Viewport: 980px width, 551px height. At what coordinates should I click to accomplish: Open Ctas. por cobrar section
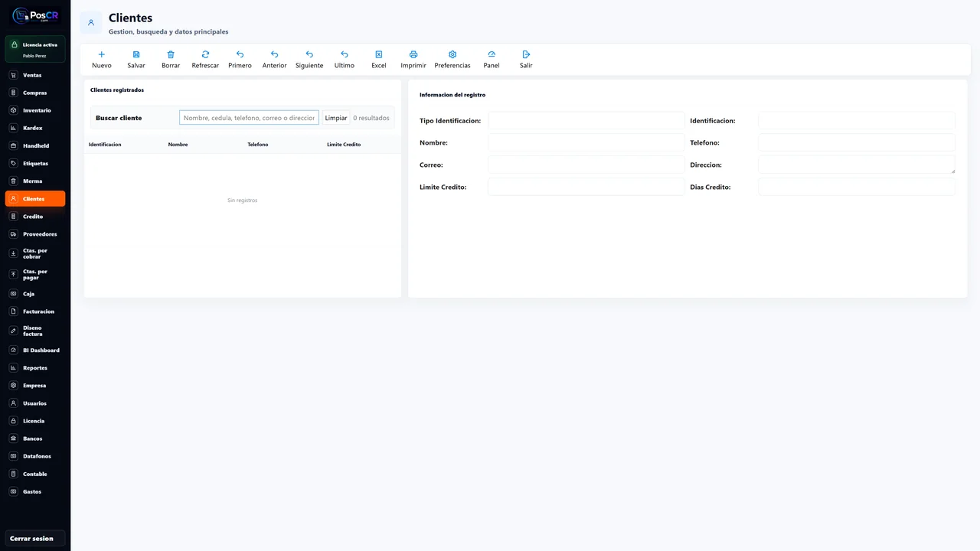35,253
